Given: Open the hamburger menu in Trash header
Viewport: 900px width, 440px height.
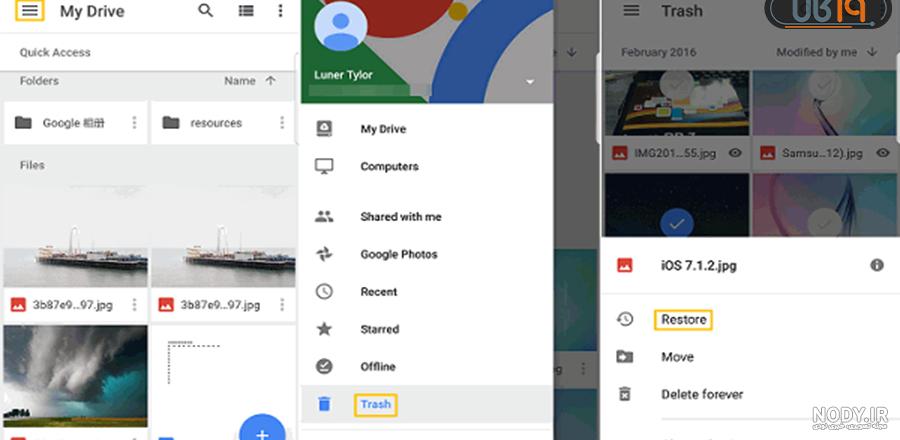Looking at the screenshot, I should click(631, 11).
